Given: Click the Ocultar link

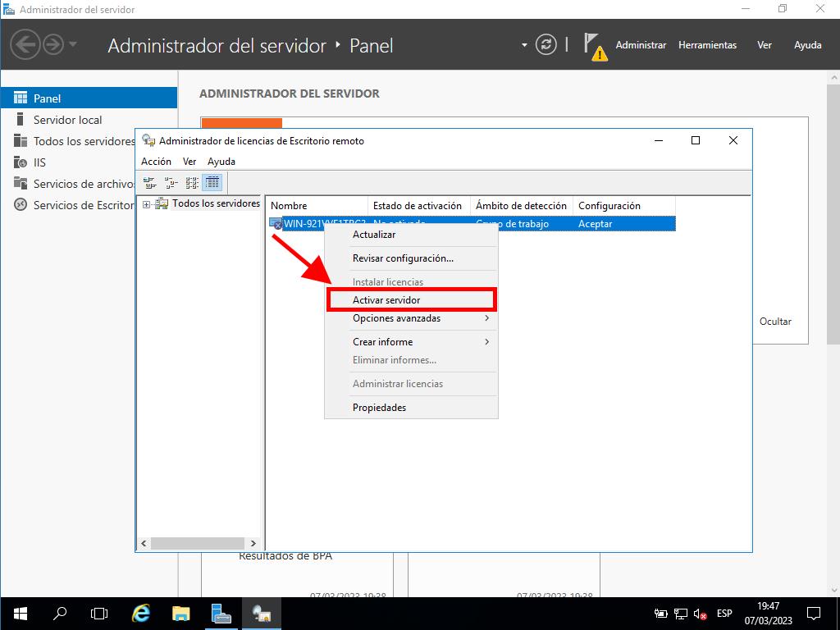Looking at the screenshot, I should coord(775,322).
